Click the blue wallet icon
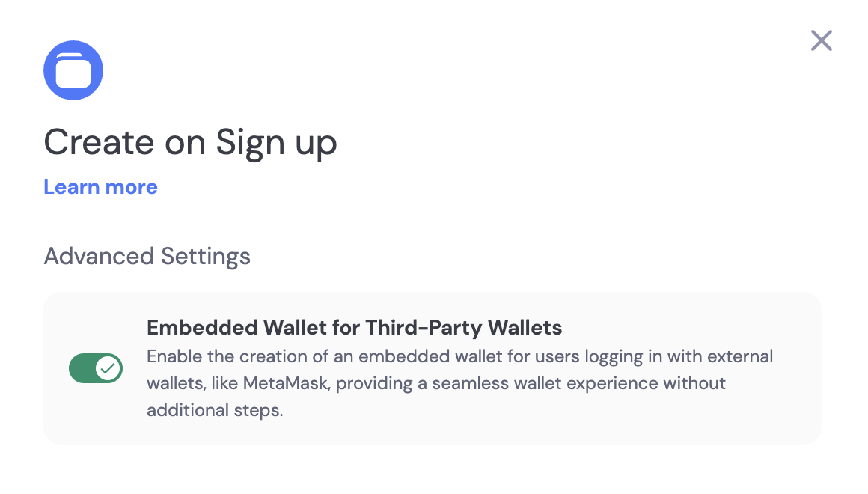868x494 pixels. [x=73, y=70]
